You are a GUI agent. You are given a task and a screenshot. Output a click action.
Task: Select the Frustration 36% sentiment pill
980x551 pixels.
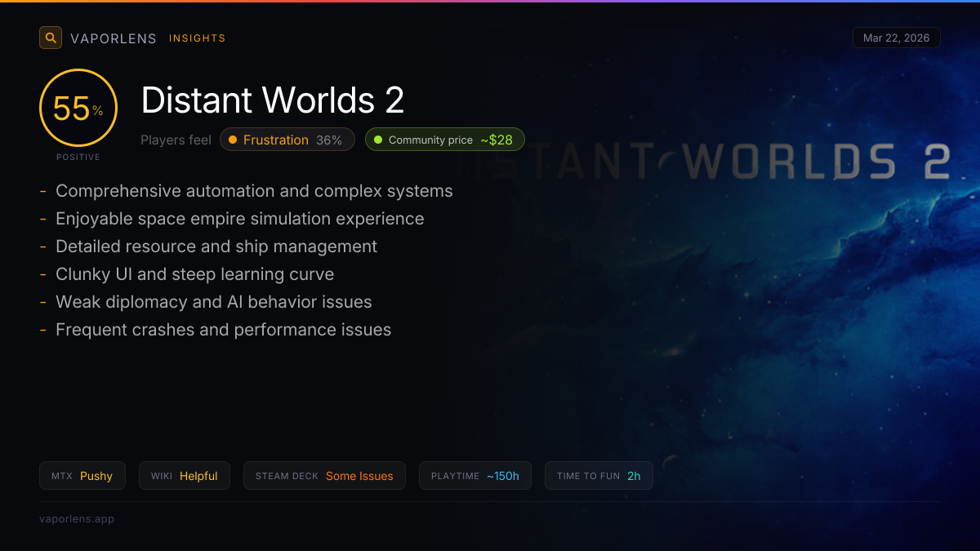tap(287, 140)
